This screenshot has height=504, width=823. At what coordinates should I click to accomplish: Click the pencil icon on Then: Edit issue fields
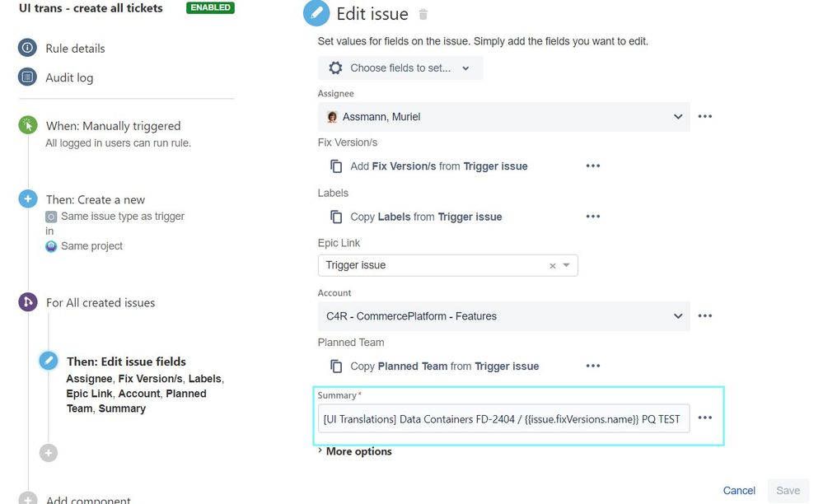point(49,361)
